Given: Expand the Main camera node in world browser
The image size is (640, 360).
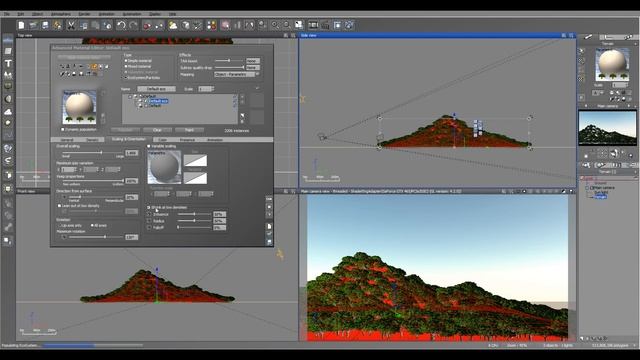Looking at the screenshot, I should point(587,188).
